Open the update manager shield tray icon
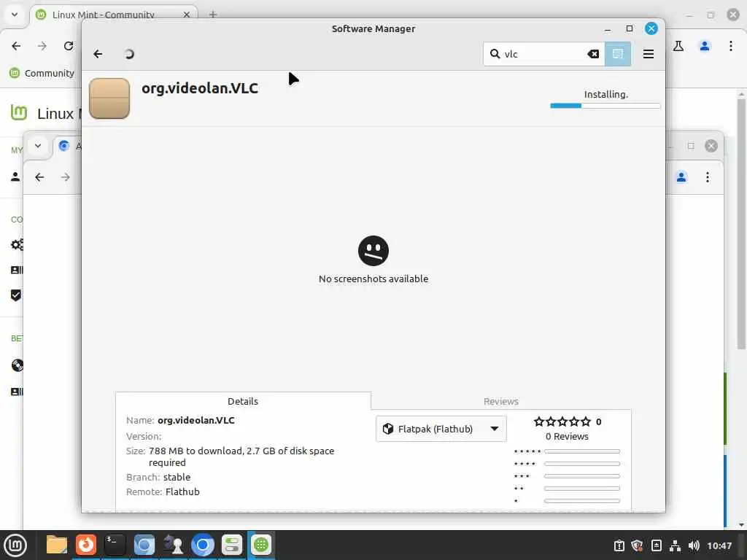This screenshot has width=747, height=560. point(638,545)
